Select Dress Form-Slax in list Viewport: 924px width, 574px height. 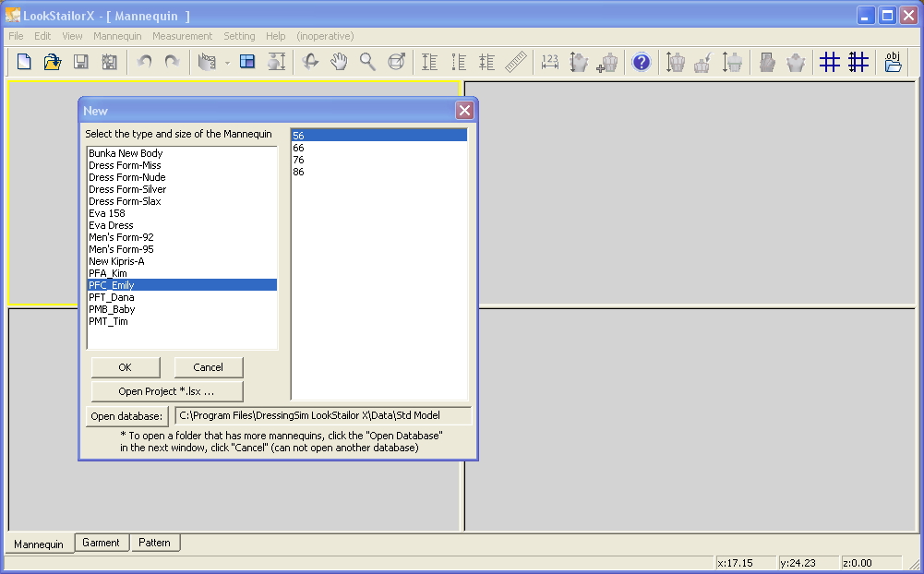182,201
